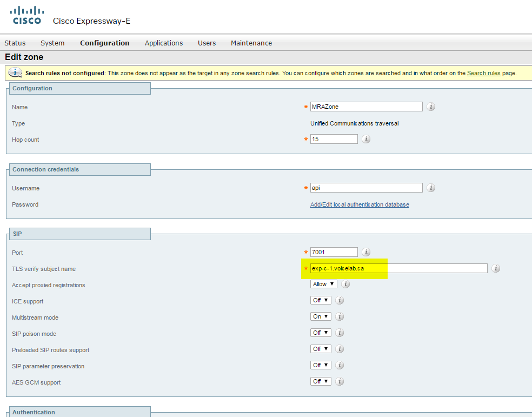Viewport: 532px width, 417px height.
Task: Click the Password label
Action: (25, 204)
